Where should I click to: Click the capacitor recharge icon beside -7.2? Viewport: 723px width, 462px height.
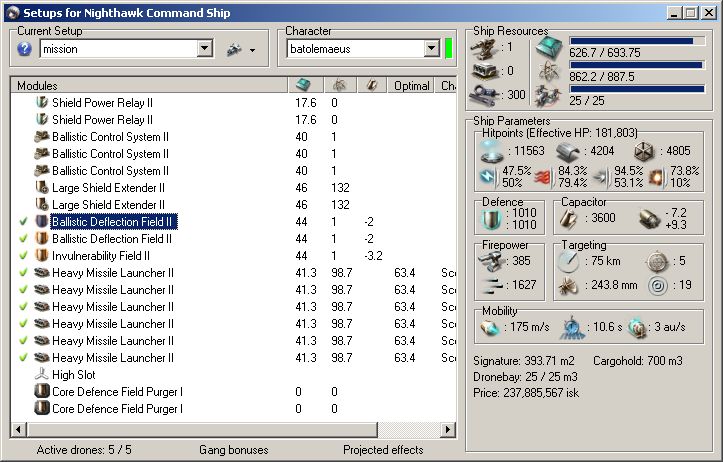click(x=650, y=219)
